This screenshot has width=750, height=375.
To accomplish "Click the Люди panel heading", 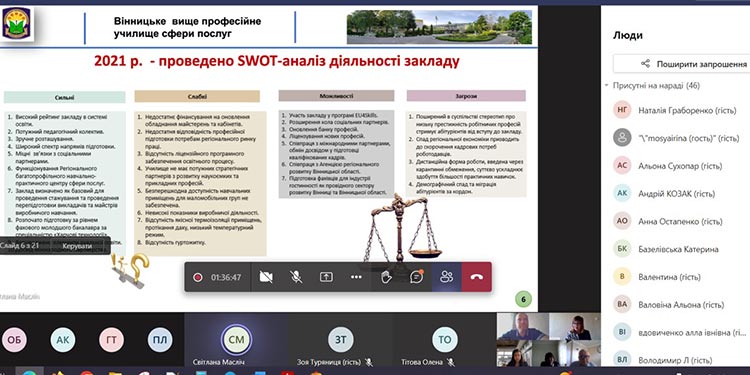I will tap(628, 35).
